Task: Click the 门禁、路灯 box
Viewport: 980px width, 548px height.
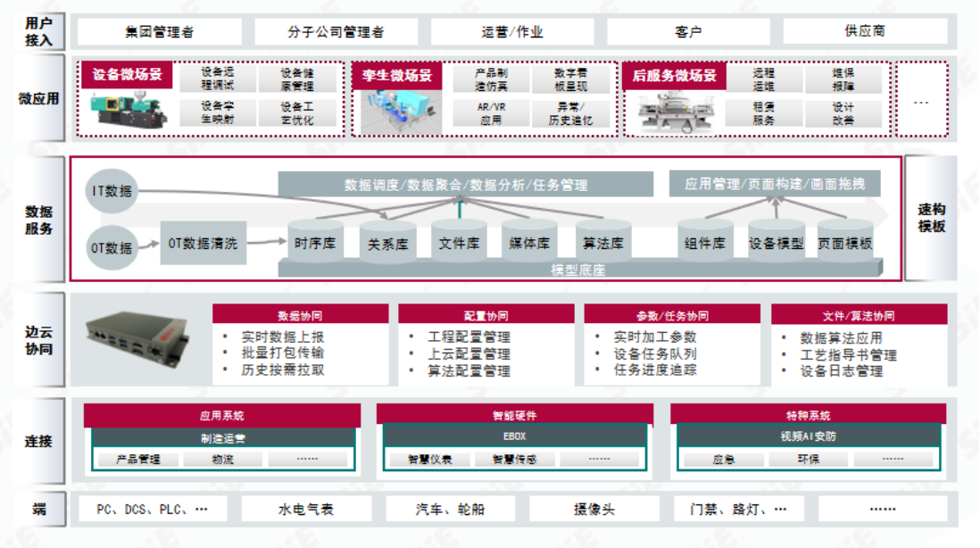Action: tap(739, 509)
